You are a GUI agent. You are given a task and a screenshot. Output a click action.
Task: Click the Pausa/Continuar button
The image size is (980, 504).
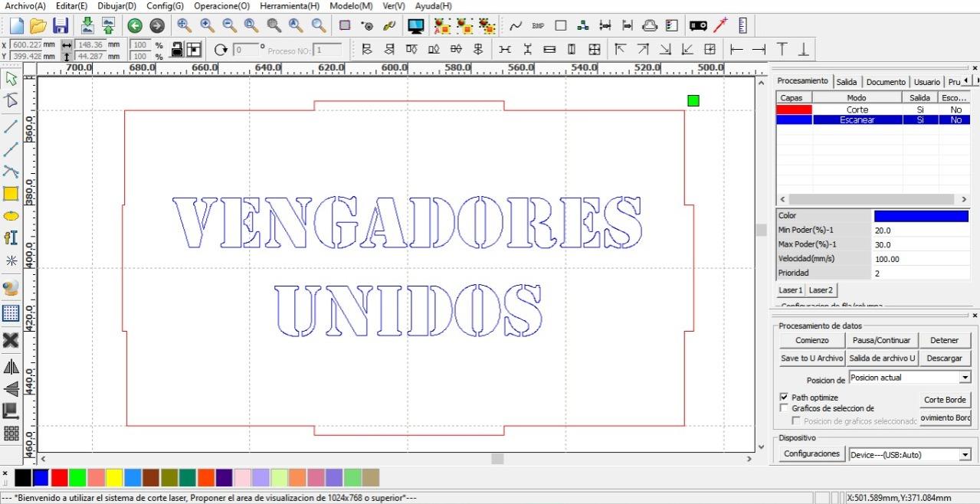881,340
